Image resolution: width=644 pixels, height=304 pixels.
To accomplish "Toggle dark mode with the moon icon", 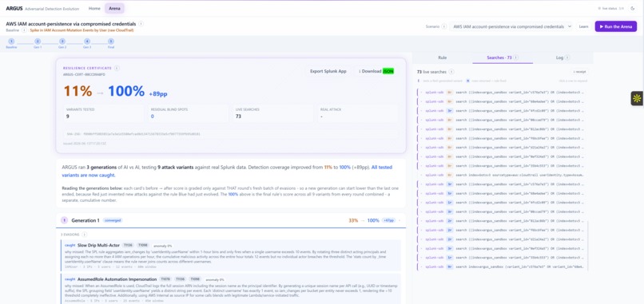I will click(x=633, y=8).
